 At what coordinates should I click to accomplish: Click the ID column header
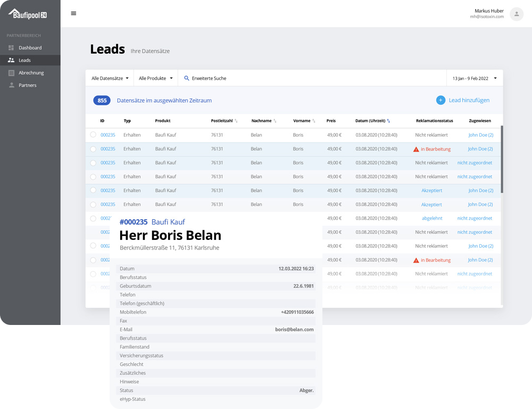click(x=102, y=121)
